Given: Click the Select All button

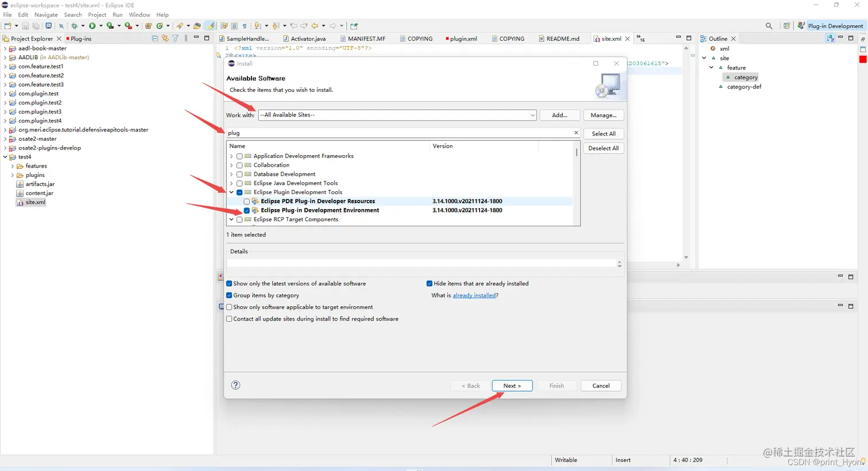Looking at the screenshot, I should coord(604,134).
